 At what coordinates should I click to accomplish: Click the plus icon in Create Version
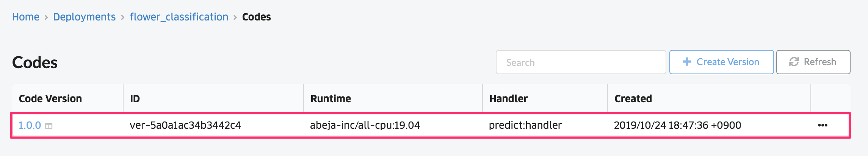coord(687,62)
